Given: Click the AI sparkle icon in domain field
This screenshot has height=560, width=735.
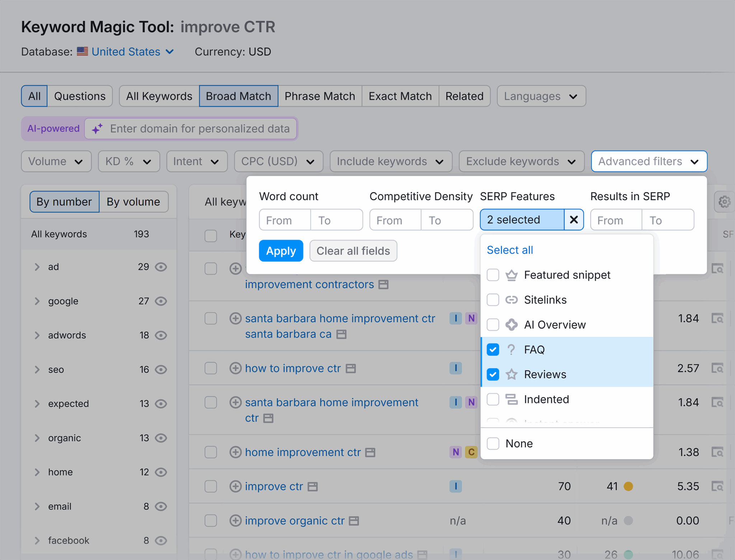Looking at the screenshot, I should click(97, 128).
